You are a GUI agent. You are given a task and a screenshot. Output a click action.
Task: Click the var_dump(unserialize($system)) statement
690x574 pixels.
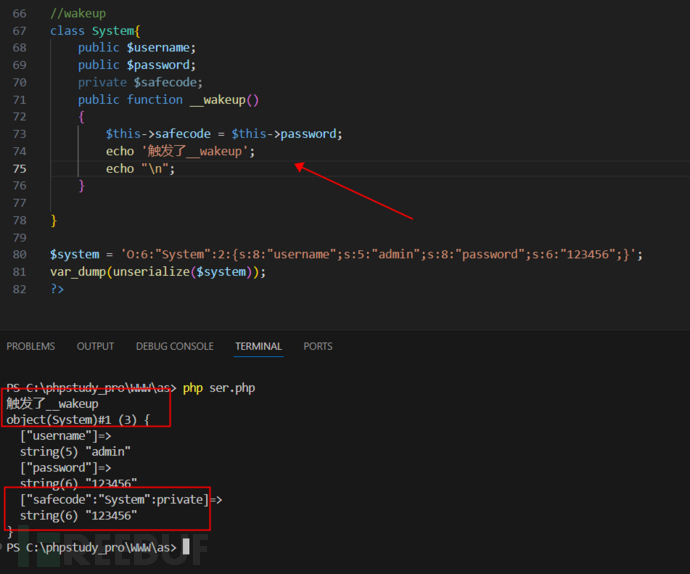point(158,271)
